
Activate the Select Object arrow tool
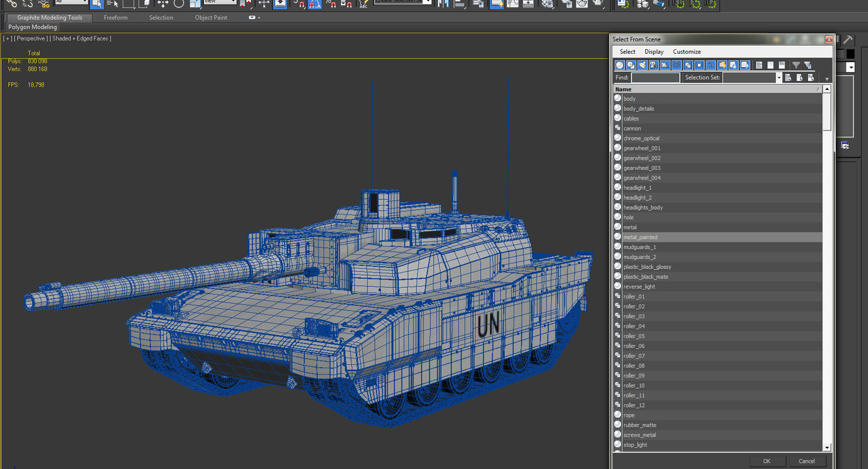[x=97, y=4]
